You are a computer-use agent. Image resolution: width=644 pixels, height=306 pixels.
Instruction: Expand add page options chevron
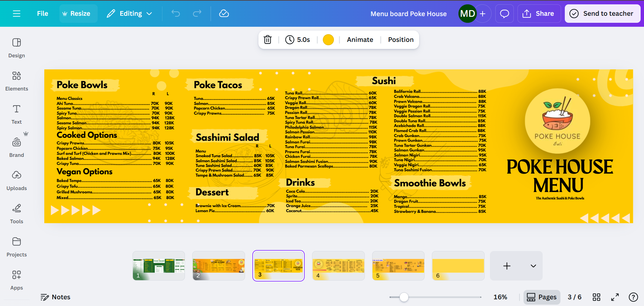click(x=533, y=266)
